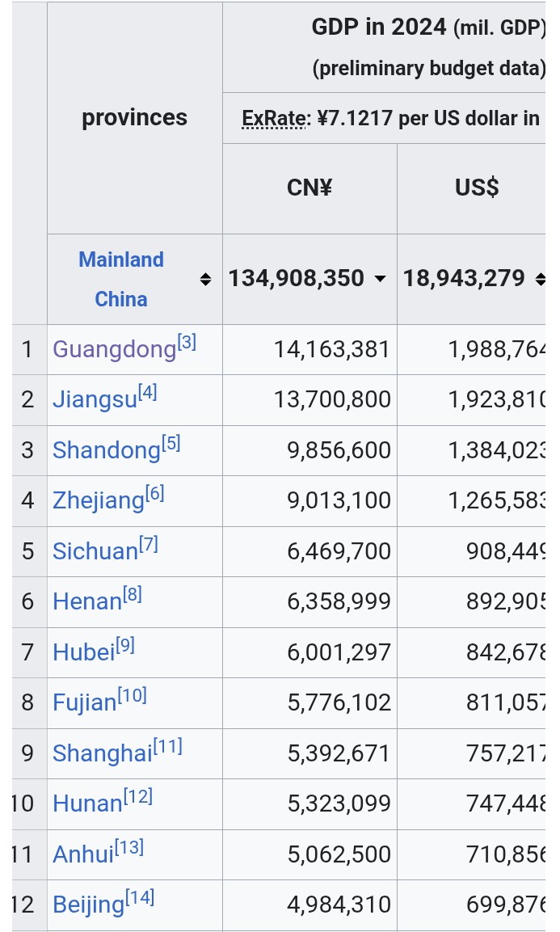Open the Zhejiang province page
The width and height of the screenshot is (560, 932).
(98, 501)
